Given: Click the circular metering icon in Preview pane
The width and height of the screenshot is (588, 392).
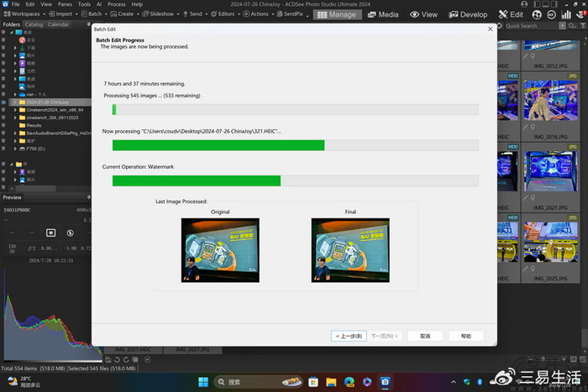Looking at the screenshot, I should (70, 233).
